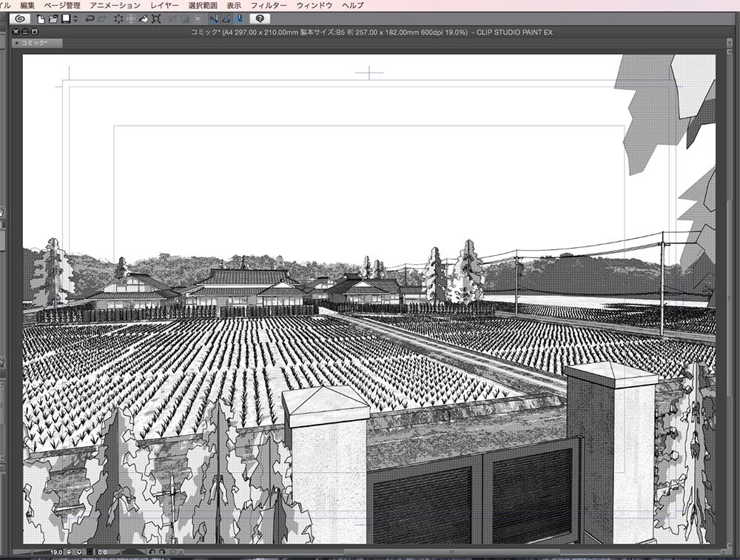Image resolution: width=740 pixels, height=560 pixels.
Task: Reset canvas rotation icon
Action: (172, 552)
